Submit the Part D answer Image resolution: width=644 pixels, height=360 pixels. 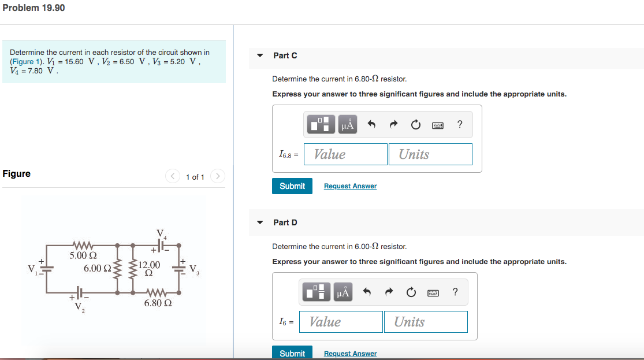[292, 352]
